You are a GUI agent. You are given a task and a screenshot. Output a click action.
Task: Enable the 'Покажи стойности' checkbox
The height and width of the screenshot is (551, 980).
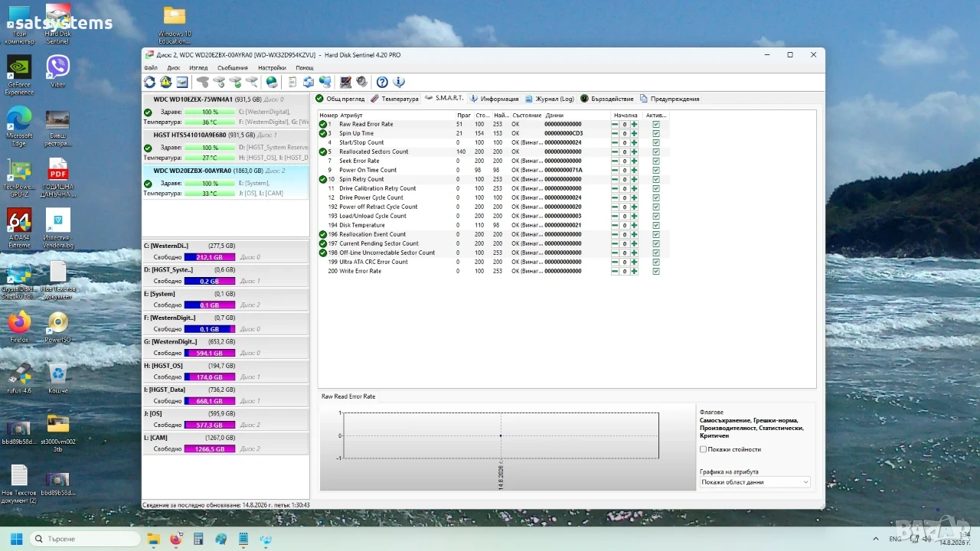(704, 449)
